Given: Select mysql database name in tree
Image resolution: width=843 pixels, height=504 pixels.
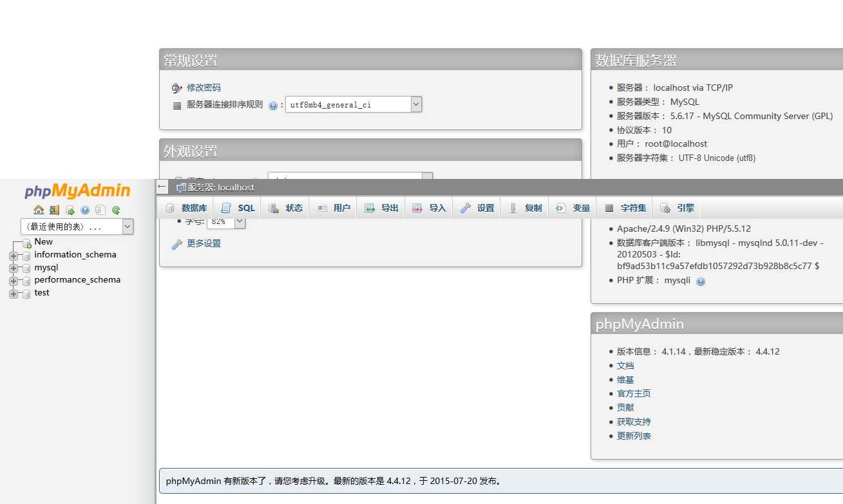Looking at the screenshot, I should tap(46, 267).
